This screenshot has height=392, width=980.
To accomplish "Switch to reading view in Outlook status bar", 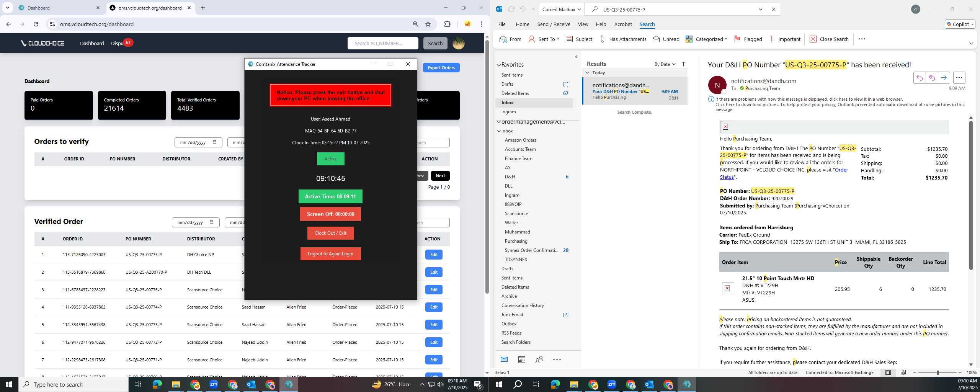I will (x=903, y=372).
